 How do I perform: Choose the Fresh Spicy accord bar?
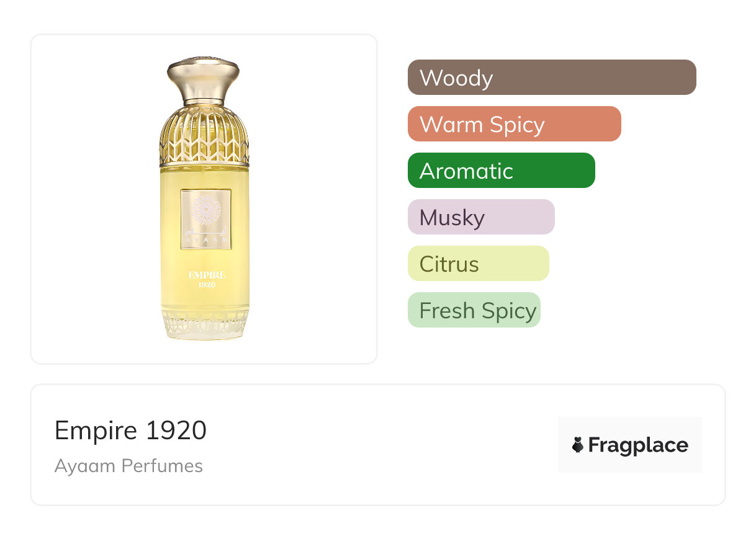click(474, 310)
